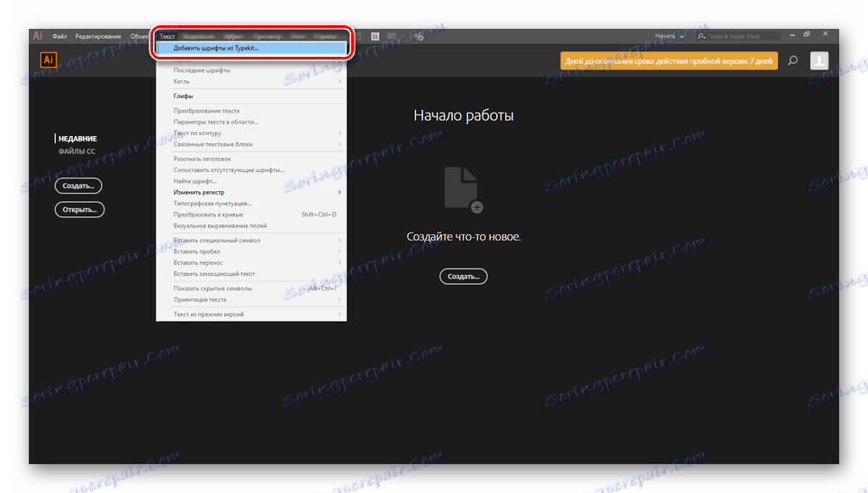This screenshot has height=493, width=868.
Task: Select the Глифы menu entry
Action: pos(251,96)
